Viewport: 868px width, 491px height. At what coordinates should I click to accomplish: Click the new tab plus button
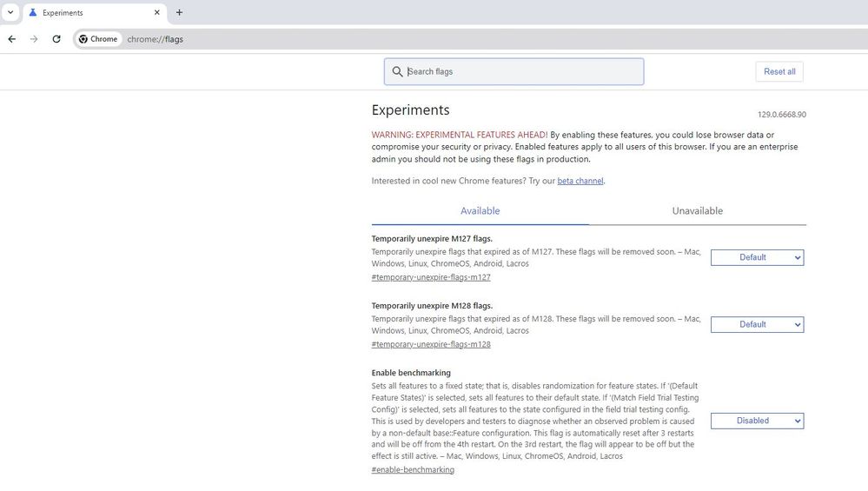tap(180, 13)
